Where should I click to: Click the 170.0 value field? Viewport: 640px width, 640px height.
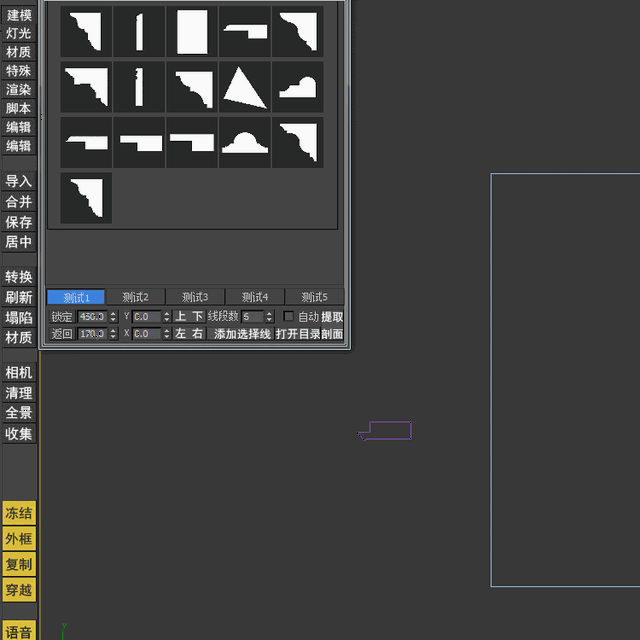coord(93,334)
